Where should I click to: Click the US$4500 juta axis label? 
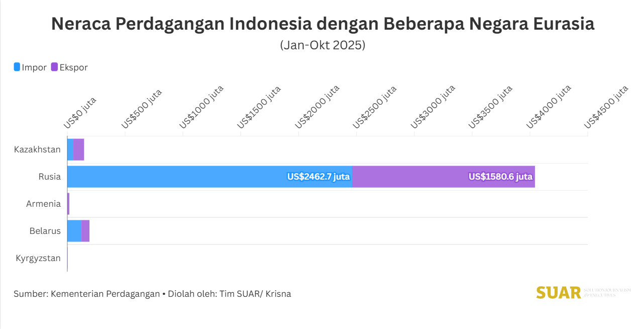pyautogui.click(x=606, y=107)
